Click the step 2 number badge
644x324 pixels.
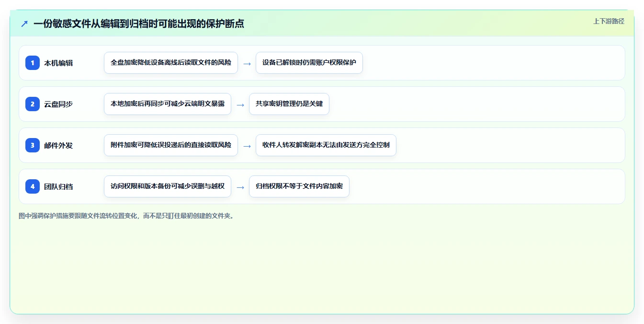pos(33,104)
